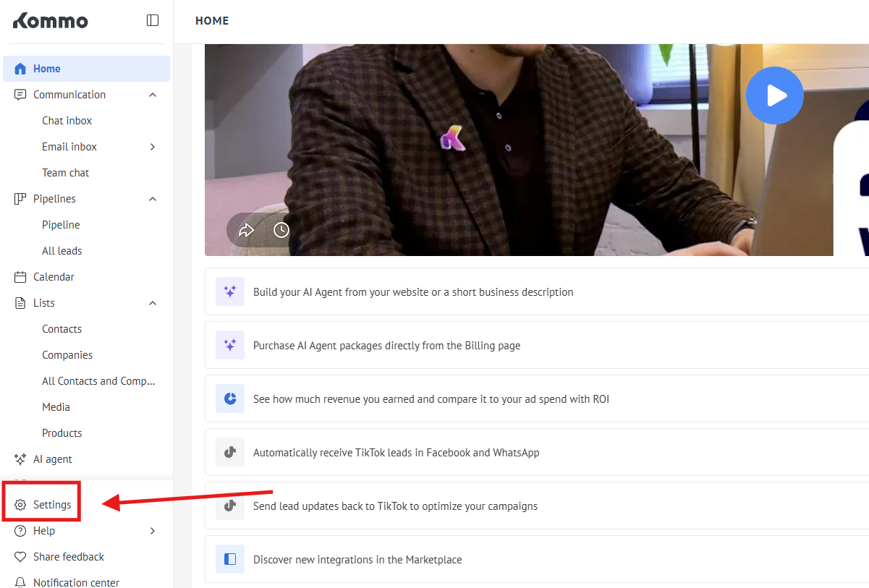The image size is (869, 588).
Task: Collapse the Pipelines section chevron
Action: [153, 199]
